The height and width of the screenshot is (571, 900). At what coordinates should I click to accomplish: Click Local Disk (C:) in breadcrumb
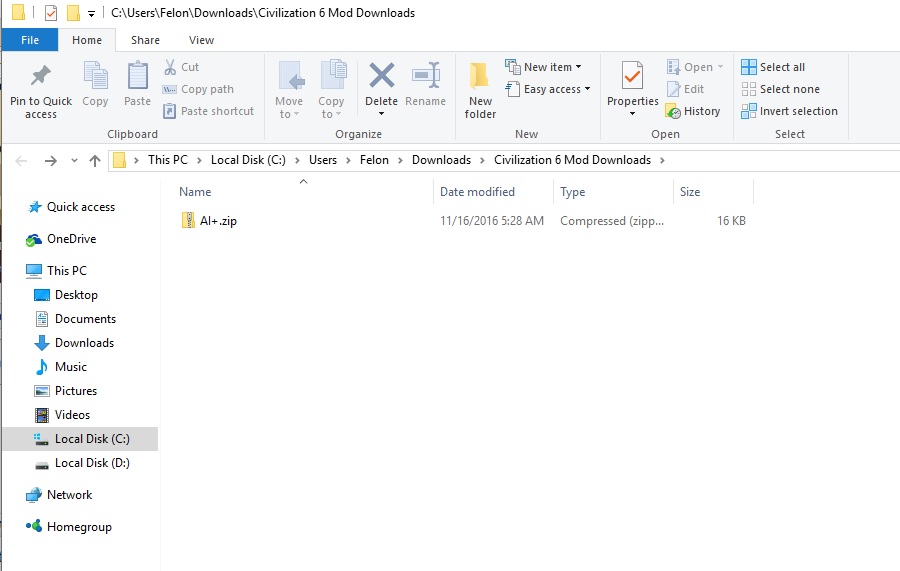248,160
